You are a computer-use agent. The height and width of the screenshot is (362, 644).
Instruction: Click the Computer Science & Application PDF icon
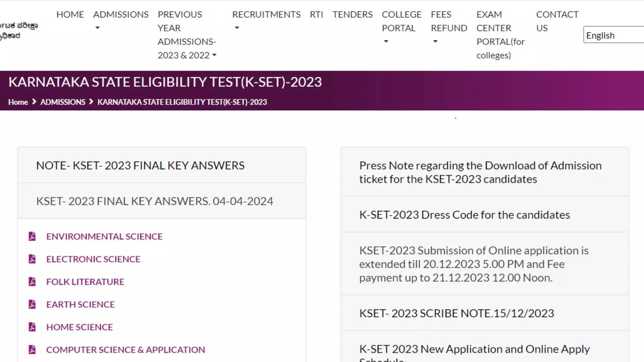point(32,349)
